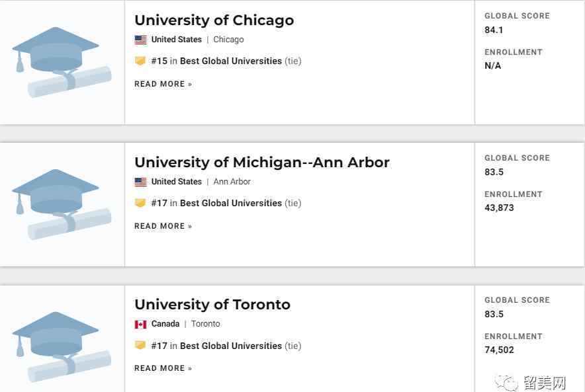This screenshot has width=585, height=392.
Task: Click Best Global Universities link in the Chicago listing
Action: (x=231, y=61)
